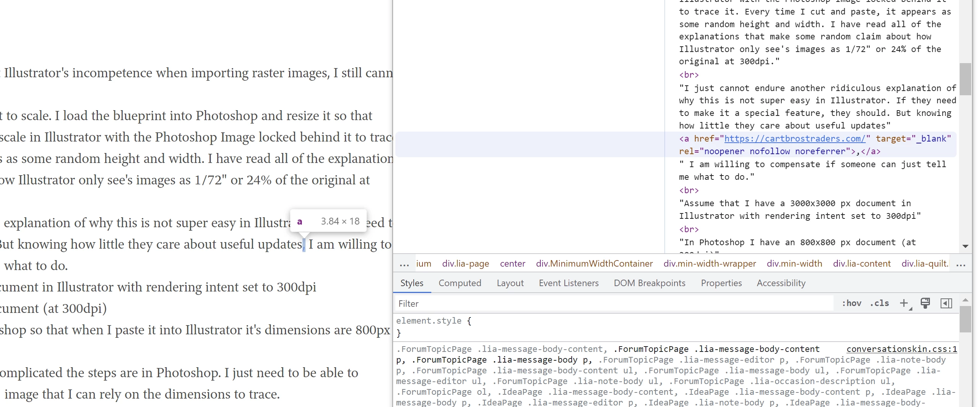The height and width of the screenshot is (407, 980).
Task: Click the DOM tree scrollbar down arrow
Action: [x=965, y=246]
